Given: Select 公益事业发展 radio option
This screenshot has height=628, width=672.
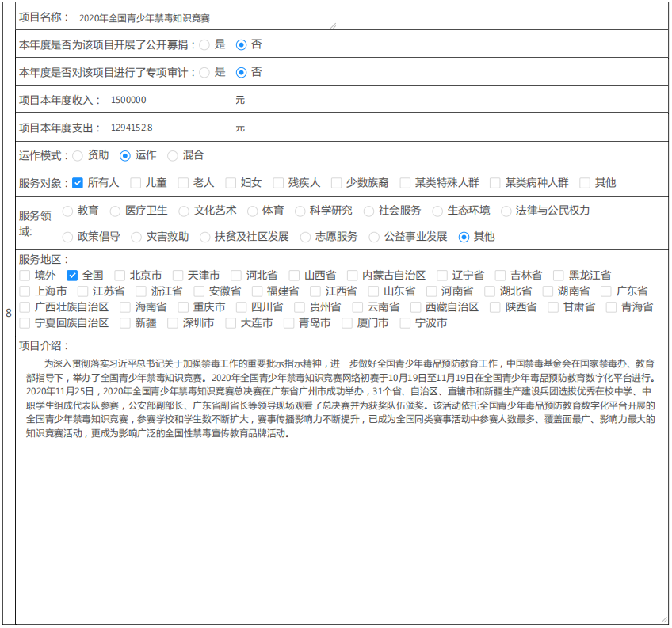Looking at the screenshot, I should click(375, 236).
